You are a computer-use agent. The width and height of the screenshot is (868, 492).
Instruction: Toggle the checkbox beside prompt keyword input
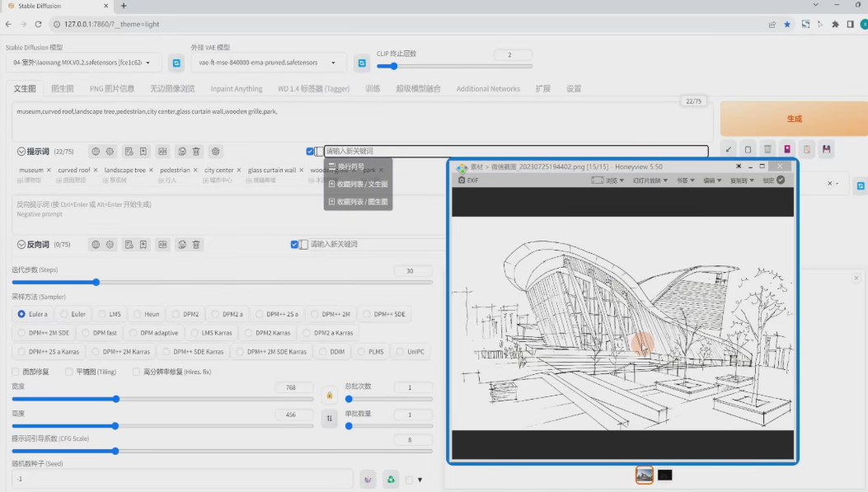click(x=310, y=151)
